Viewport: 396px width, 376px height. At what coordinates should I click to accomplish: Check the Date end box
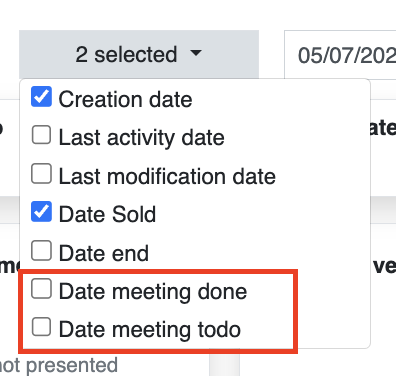pyautogui.click(x=41, y=250)
